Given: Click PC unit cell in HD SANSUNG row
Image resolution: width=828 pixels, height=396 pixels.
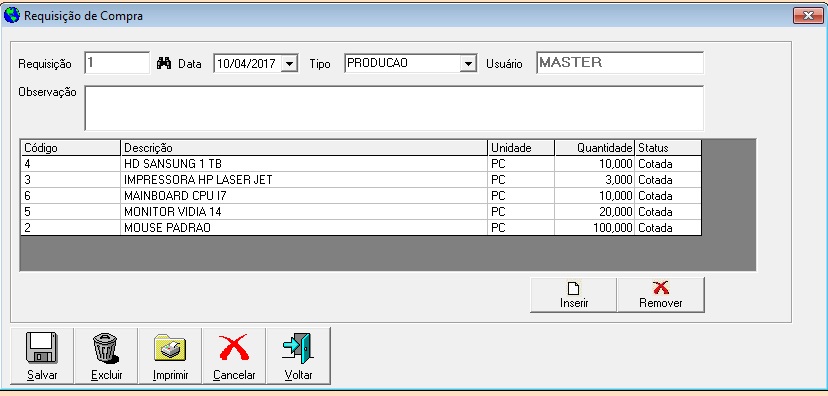Looking at the screenshot, I should [x=521, y=164].
